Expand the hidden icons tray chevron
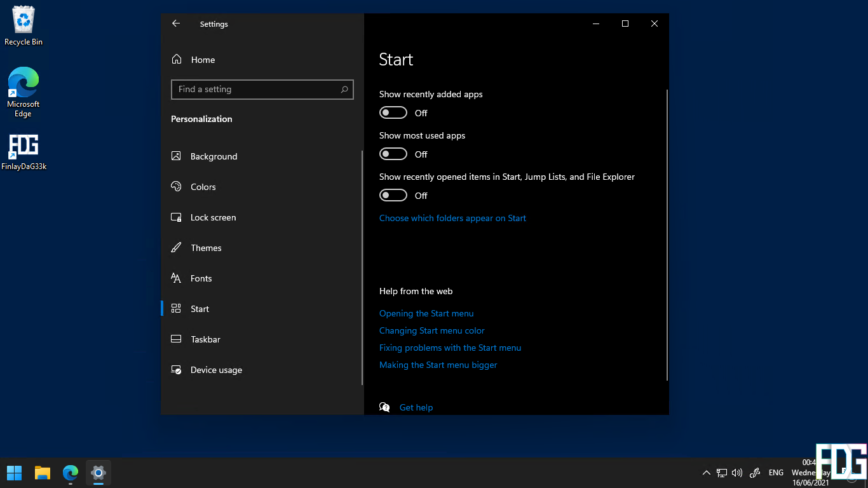 pyautogui.click(x=706, y=473)
